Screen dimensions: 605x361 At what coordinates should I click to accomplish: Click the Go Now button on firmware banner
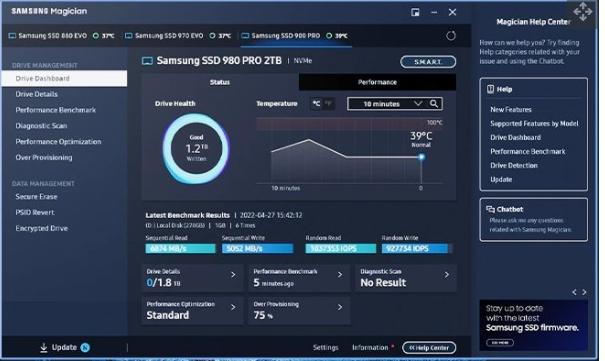coord(500,342)
